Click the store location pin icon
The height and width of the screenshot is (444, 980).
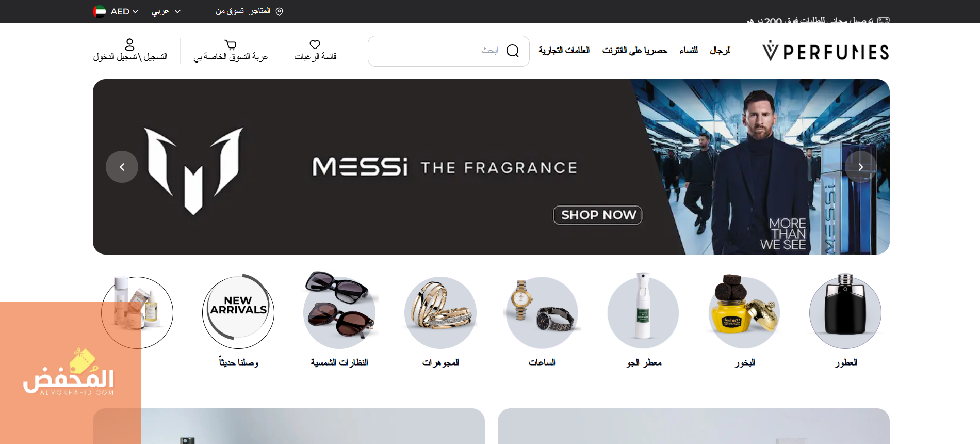point(280,11)
